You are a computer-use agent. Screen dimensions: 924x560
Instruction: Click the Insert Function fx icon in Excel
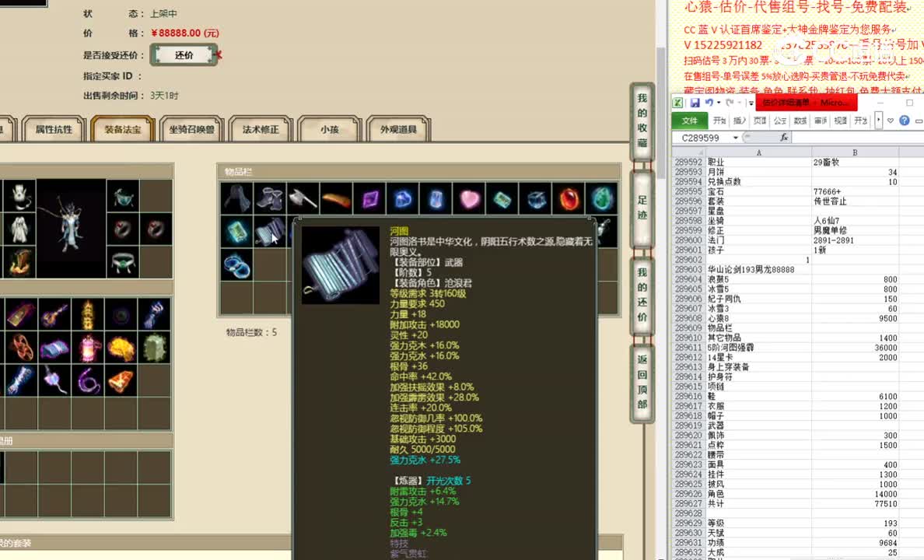click(785, 137)
